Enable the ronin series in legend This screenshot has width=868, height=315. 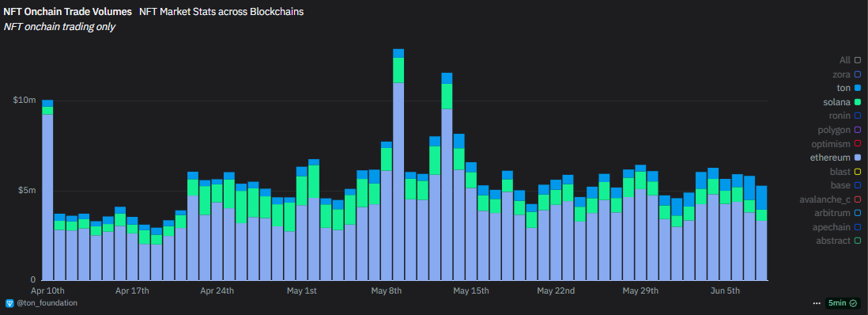858,116
